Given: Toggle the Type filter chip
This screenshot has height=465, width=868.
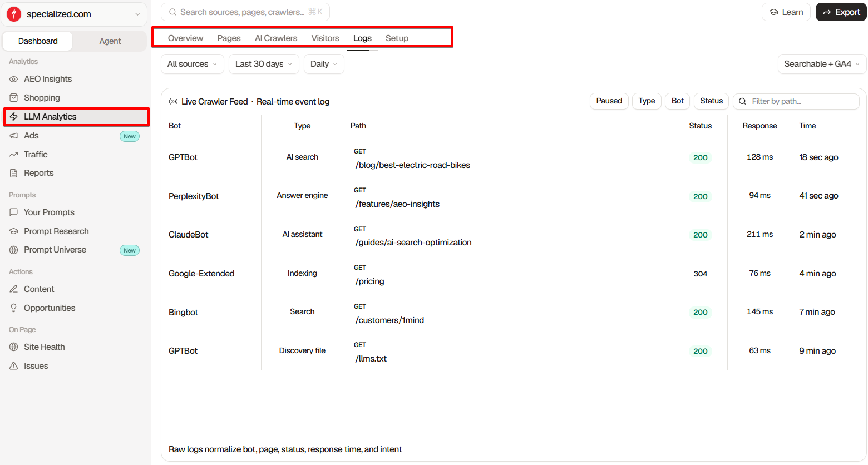Looking at the screenshot, I should point(647,101).
